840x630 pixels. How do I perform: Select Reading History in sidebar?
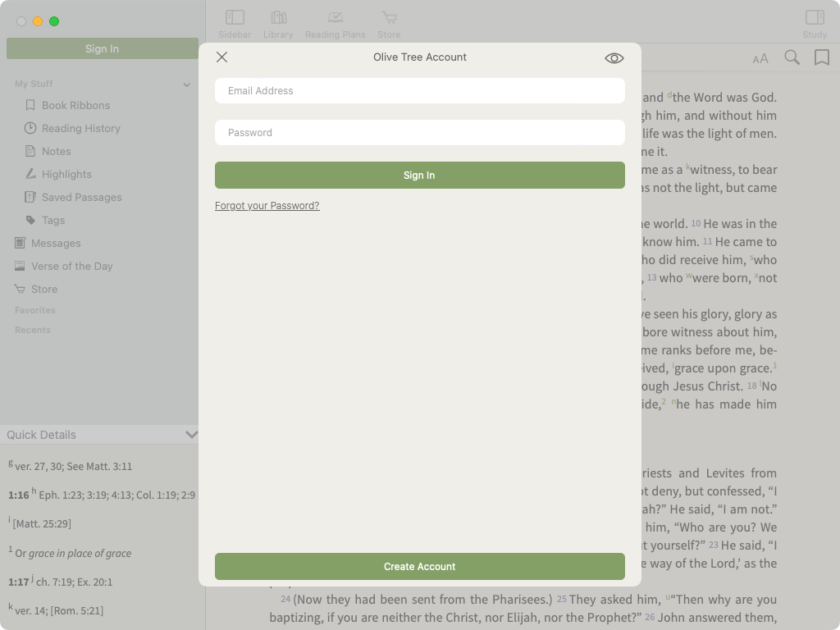click(80, 129)
